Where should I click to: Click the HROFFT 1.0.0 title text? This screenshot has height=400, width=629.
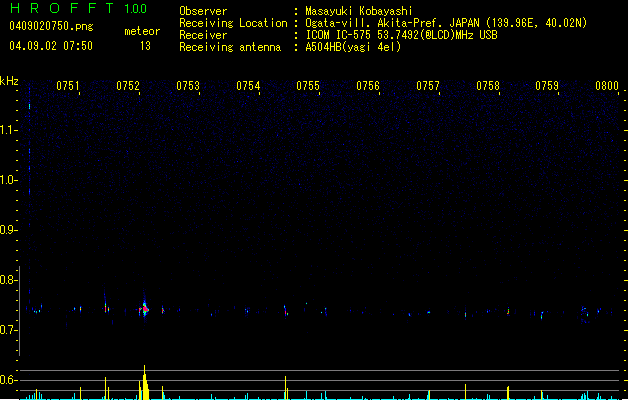pyautogui.click(x=79, y=8)
